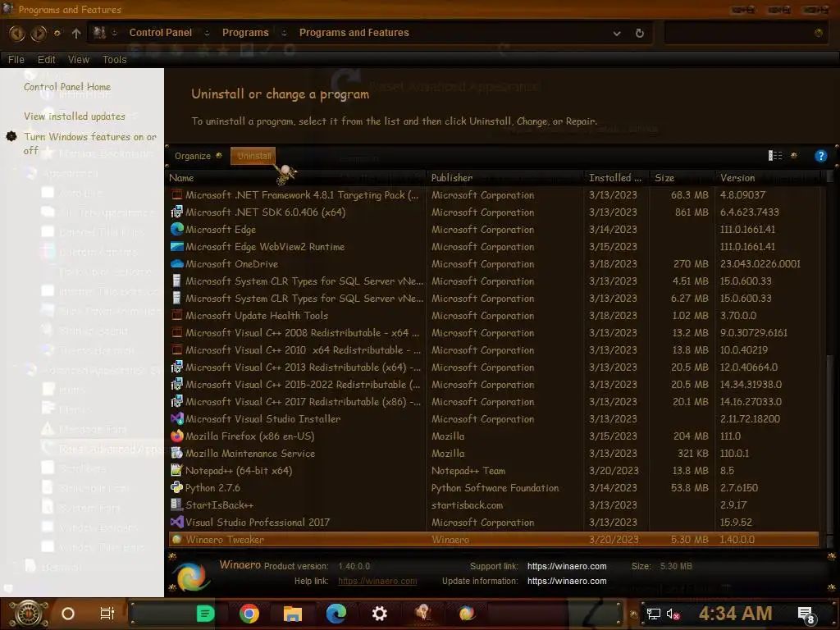Screen dimensions: 840x630
Task: Open the green notes app on taskbar
Action: coord(205,614)
